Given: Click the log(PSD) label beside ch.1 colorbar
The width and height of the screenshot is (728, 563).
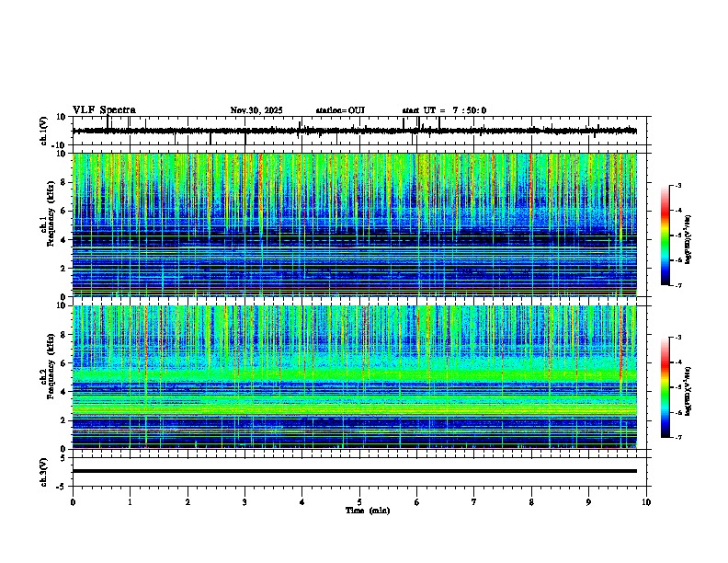Looking at the screenshot, I should point(688,239).
